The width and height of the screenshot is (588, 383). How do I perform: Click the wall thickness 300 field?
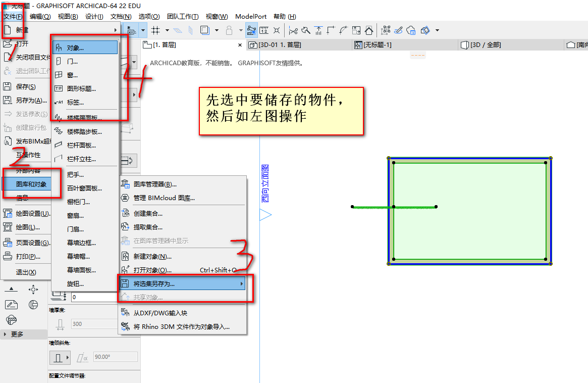[94, 324]
